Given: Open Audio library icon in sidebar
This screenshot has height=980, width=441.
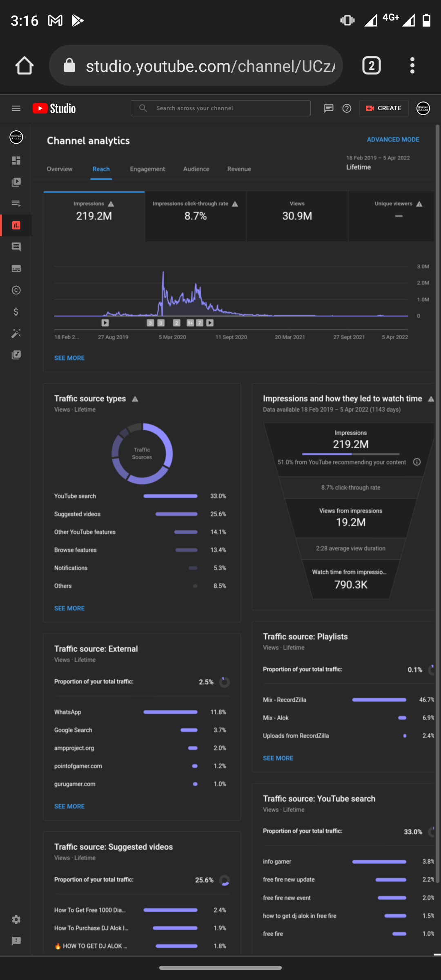Looking at the screenshot, I should tap(16, 355).
